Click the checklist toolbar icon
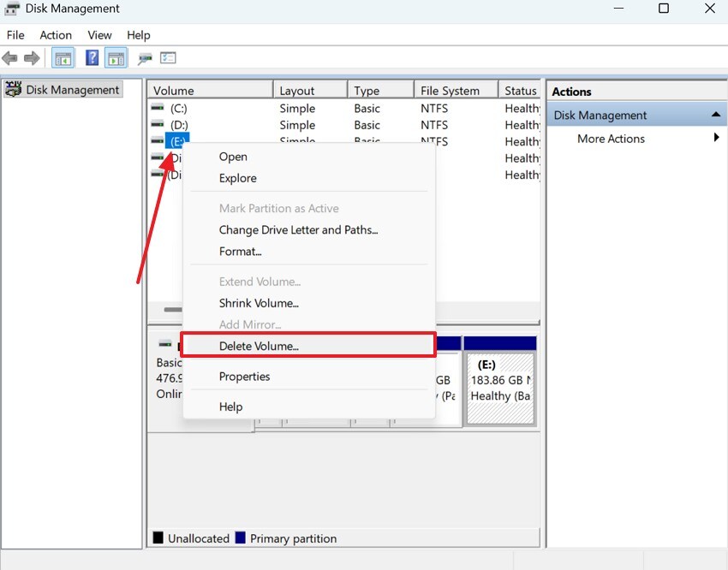 pyautogui.click(x=168, y=57)
